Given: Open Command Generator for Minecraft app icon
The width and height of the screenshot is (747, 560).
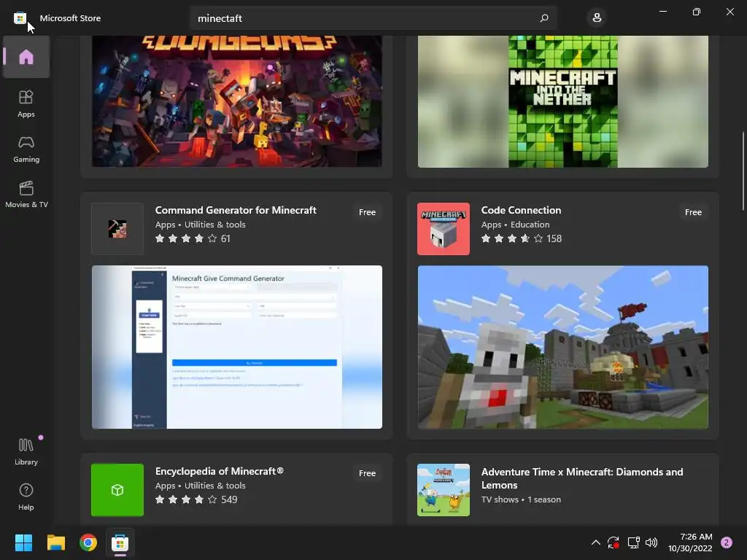Looking at the screenshot, I should click(x=117, y=229).
